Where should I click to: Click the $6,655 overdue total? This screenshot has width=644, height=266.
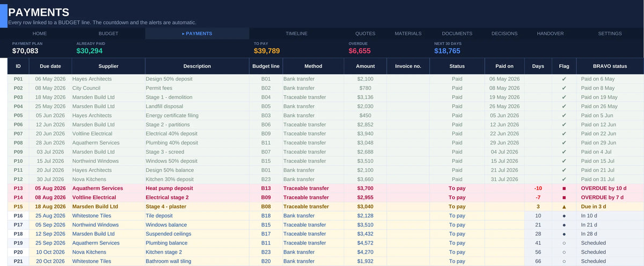tap(360, 51)
